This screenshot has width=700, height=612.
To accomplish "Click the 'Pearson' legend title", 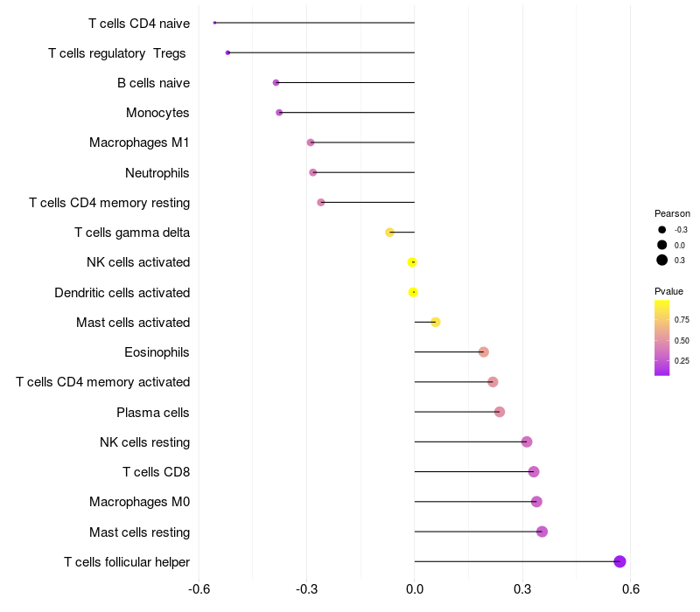I will click(672, 213).
